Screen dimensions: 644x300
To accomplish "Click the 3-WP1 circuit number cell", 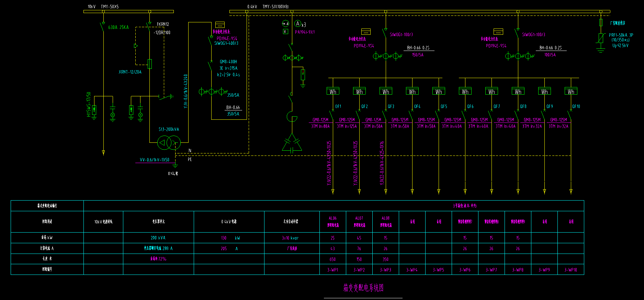I will (332, 270).
